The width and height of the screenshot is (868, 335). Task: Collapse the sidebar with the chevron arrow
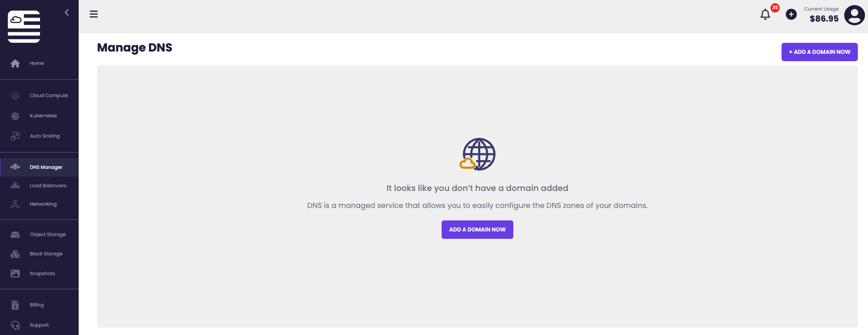coord(67,12)
